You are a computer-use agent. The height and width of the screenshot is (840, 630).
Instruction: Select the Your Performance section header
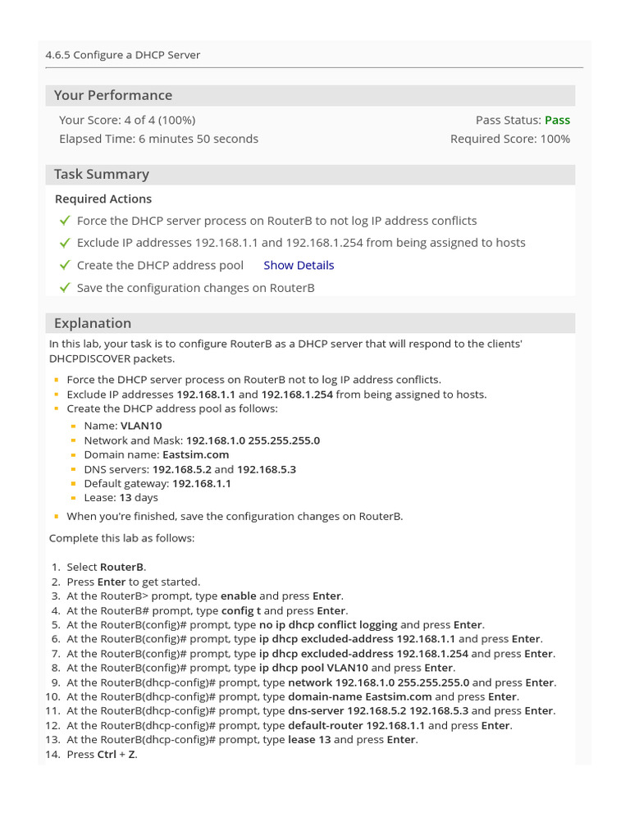click(x=113, y=95)
